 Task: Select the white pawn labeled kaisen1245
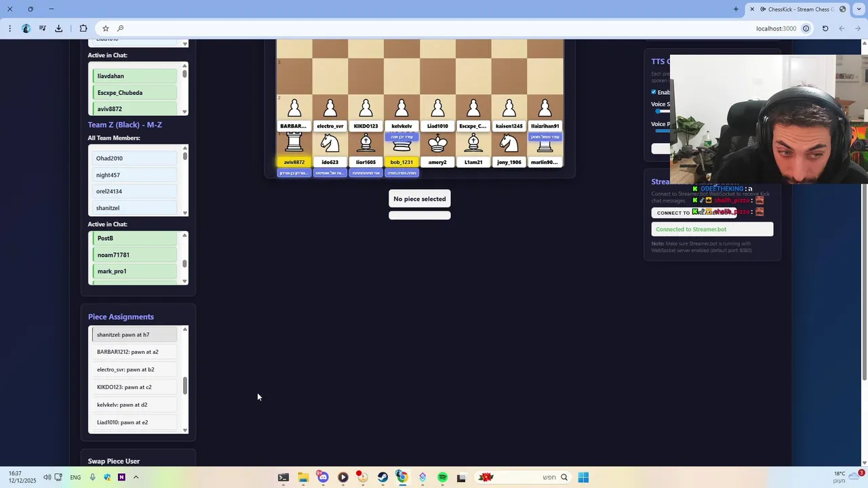point(509,108)
